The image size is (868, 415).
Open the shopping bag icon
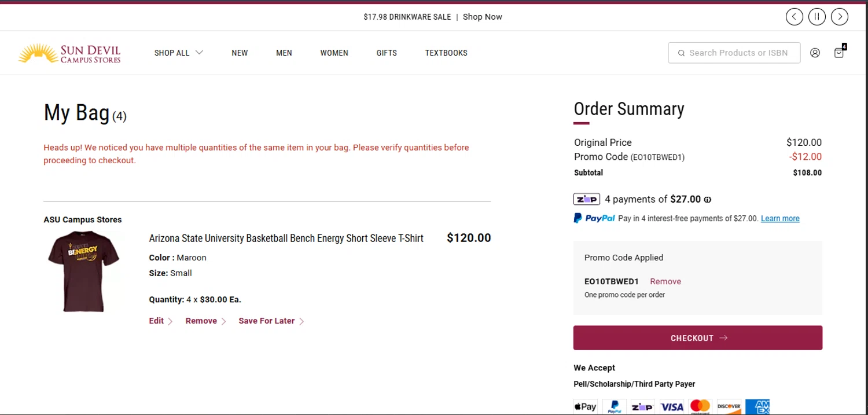click(x=838, y=53)
